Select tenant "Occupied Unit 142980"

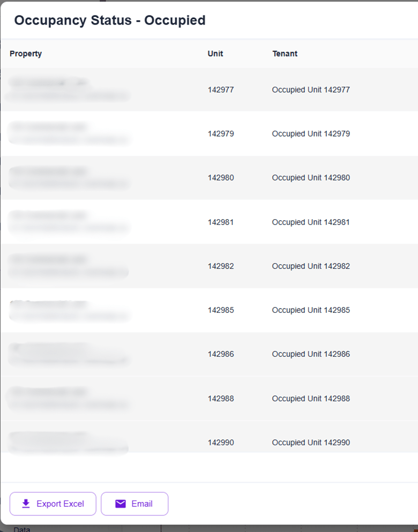[x=311, y=178]
